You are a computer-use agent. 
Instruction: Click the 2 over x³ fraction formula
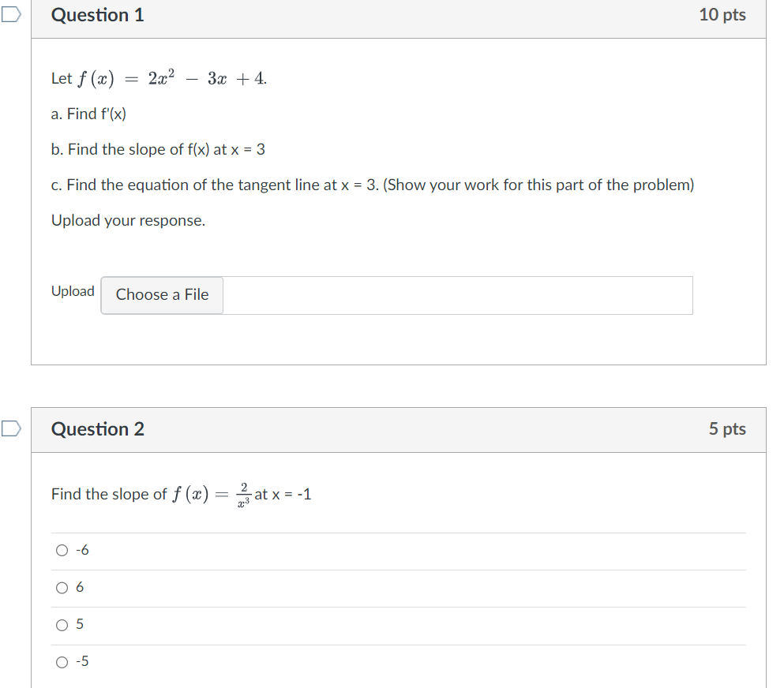coord(244,494)
